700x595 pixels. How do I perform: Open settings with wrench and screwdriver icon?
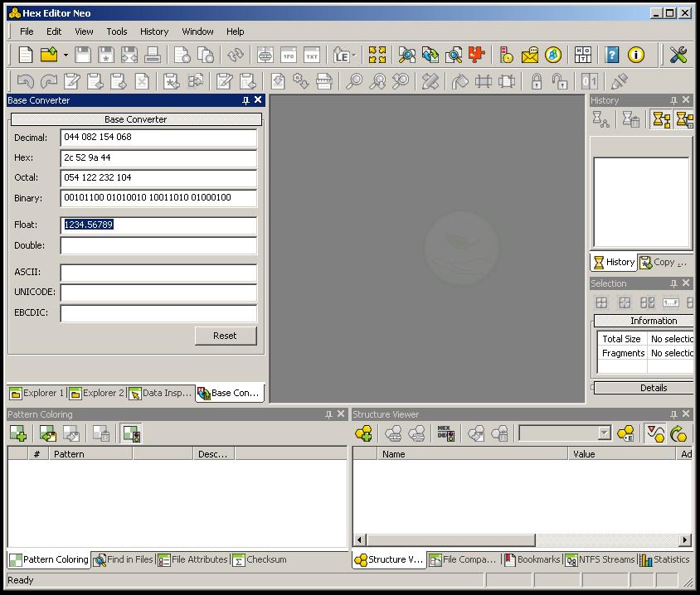pos(678,55)
